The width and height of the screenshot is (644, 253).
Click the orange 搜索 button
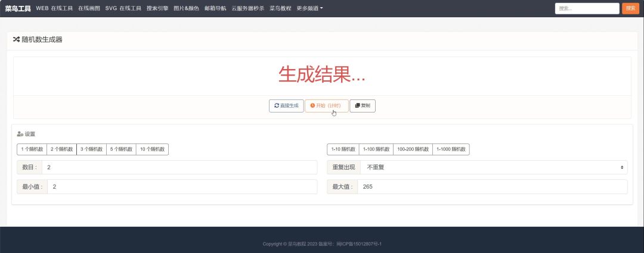(630, 8)
